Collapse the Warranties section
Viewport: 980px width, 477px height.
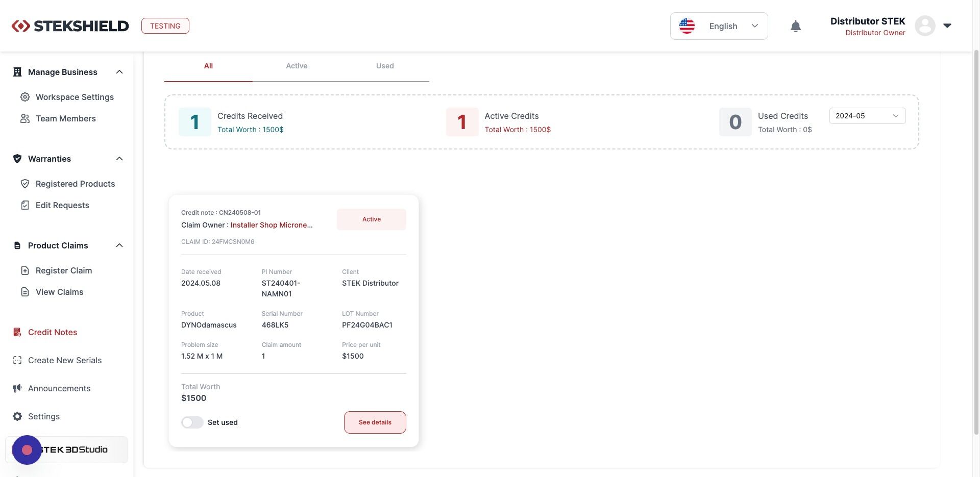point(119,159)
